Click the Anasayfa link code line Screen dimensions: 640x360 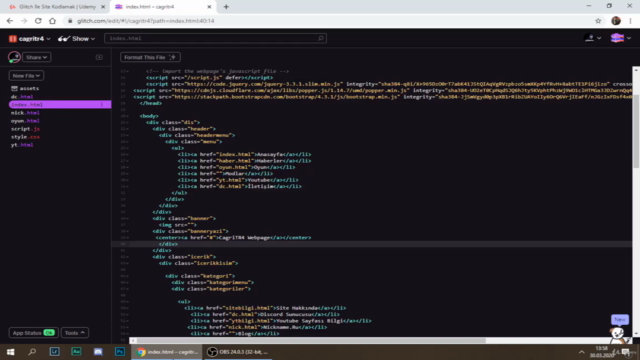244,154
